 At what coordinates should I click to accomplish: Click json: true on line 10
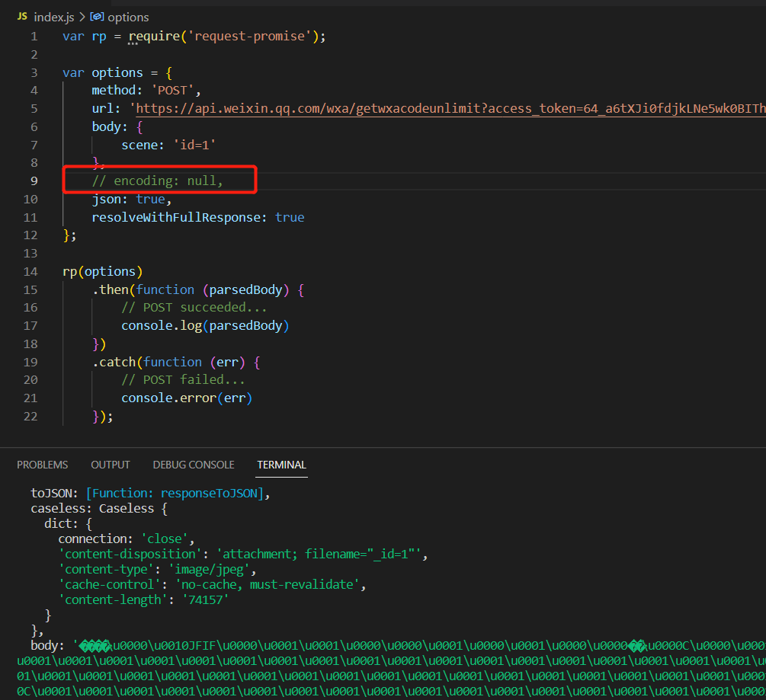pos(131,199)
